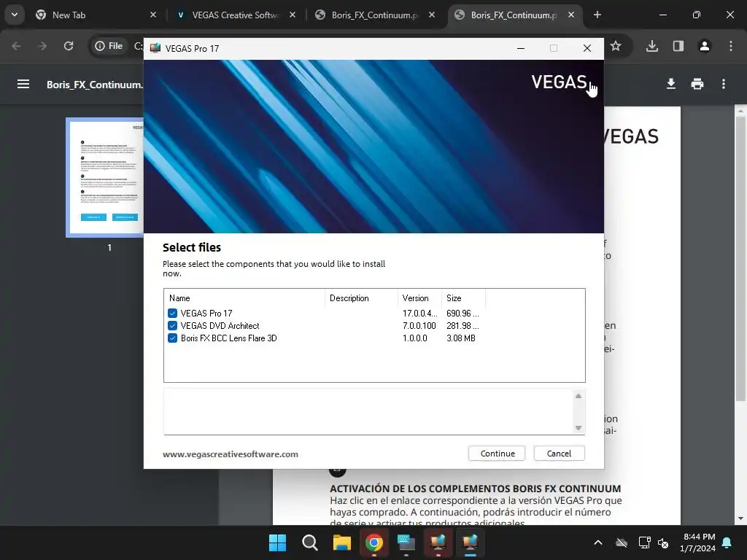Click Continue in the VEGAS installer
747x560 pixels.
tap(496, 454)
